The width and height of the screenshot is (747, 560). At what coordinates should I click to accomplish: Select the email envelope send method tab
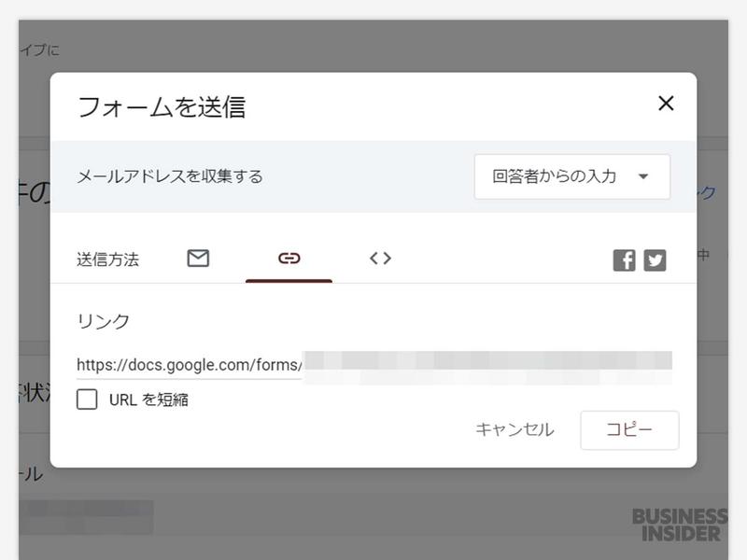(x=198, y=259)
